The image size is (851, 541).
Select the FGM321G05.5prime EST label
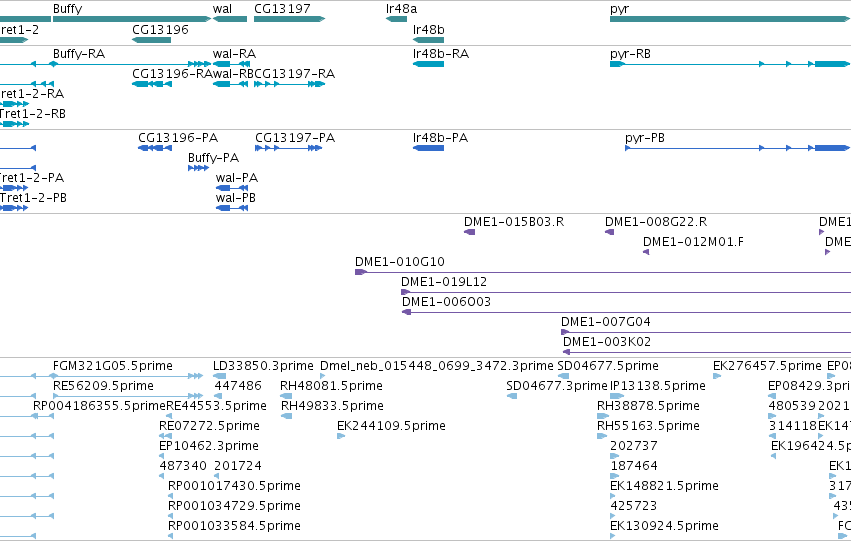pyautogui.click(x=113, y=366)
